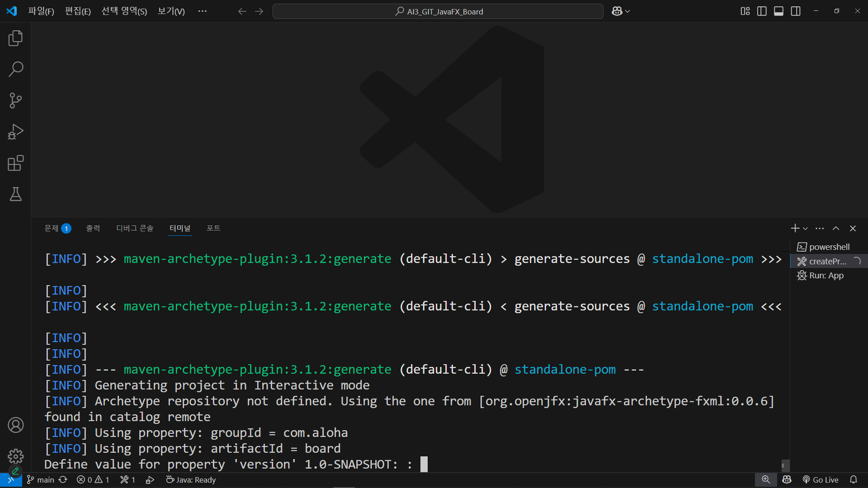
Task: Open terminal panel more actions ellipsis
Action: (x=820, y=228)
